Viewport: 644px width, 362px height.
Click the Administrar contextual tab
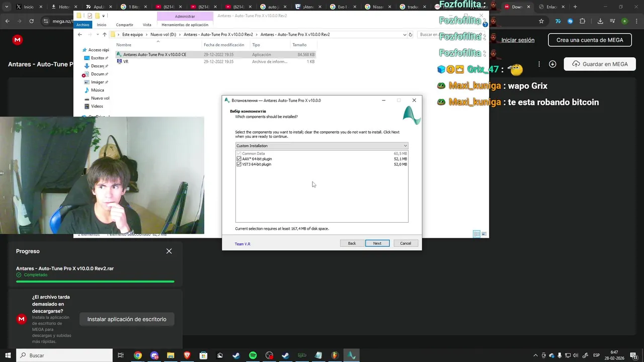[x=185, y=16]
